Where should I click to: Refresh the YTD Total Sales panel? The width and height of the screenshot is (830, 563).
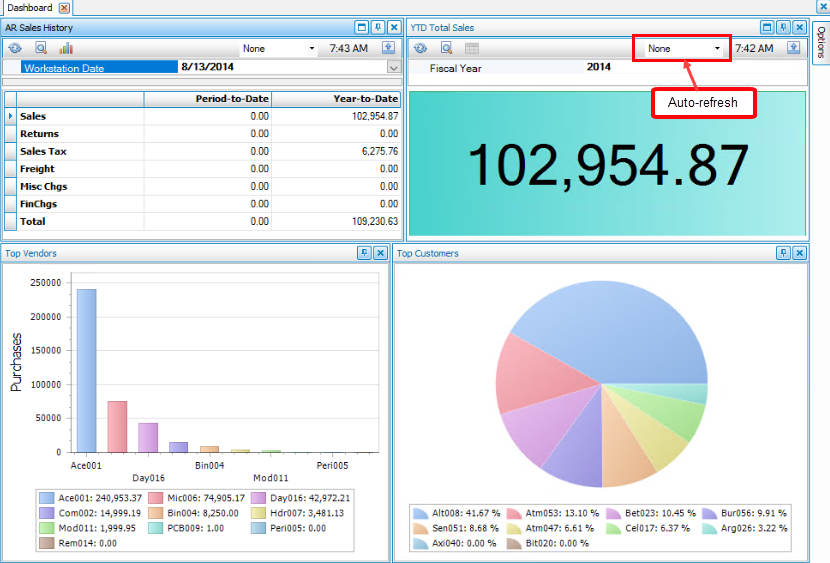pyautogui.click(x=422, y=48)
